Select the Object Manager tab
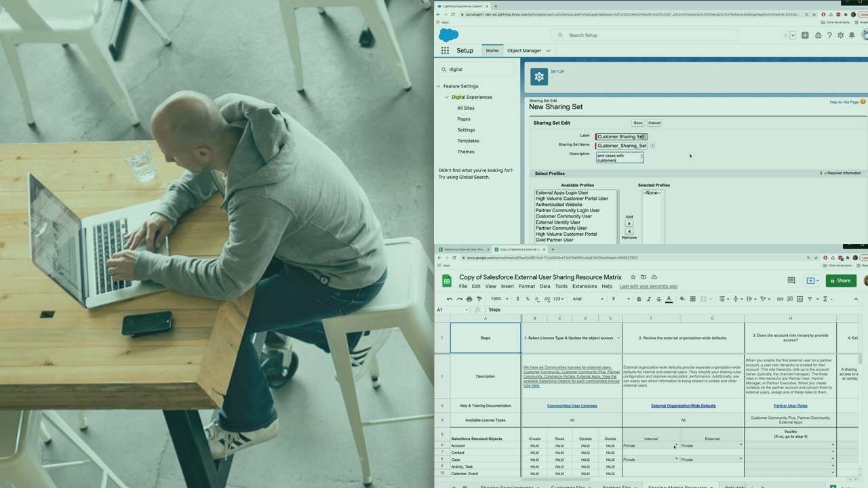Screen dimensions: 868x488 point(524,50)
